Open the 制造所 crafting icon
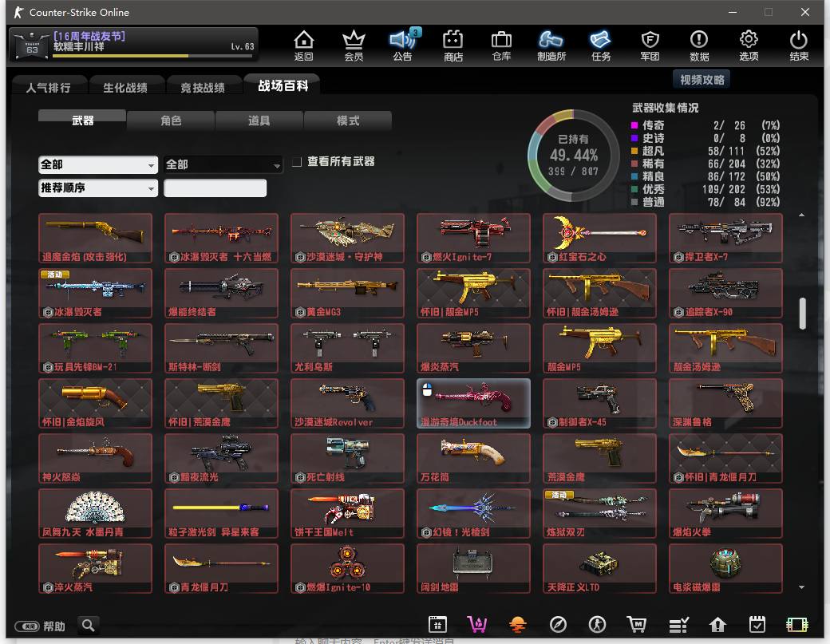The image size is (830, 644). pyautogui.click(x=551, y=45)
